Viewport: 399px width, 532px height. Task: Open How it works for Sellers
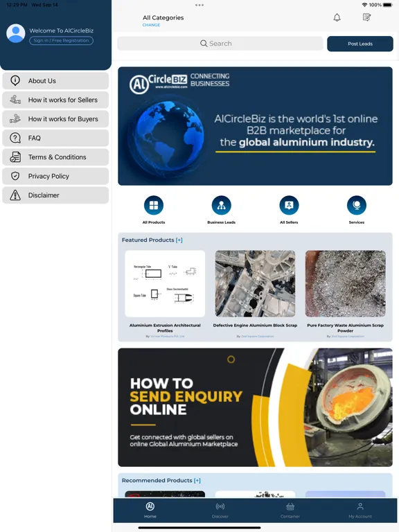click(x=55, y=100)
